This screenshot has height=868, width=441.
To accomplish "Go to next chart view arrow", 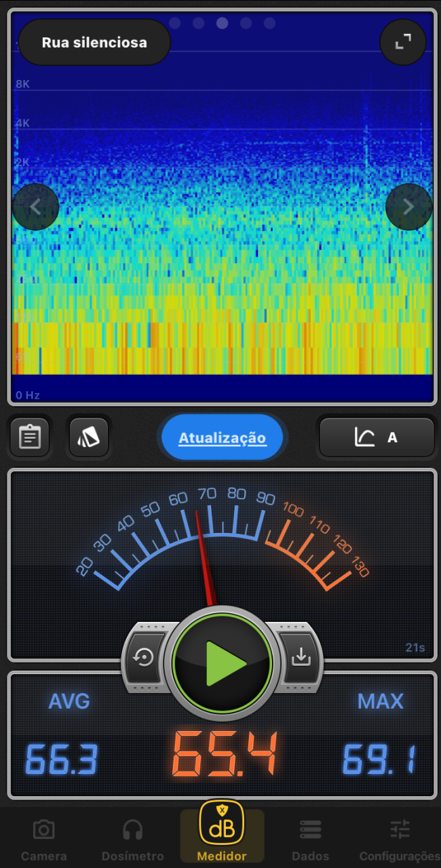I will pos(408,207).
